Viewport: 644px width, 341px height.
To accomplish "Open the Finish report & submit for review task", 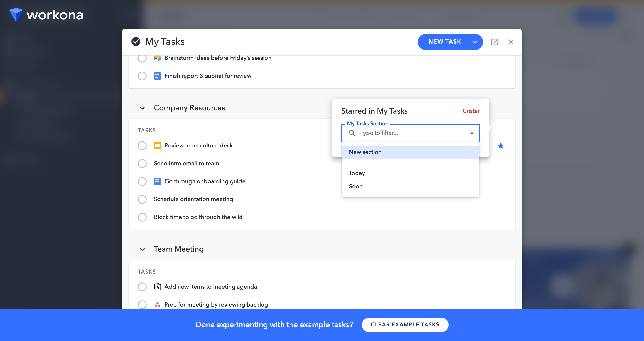I will 208,76.
